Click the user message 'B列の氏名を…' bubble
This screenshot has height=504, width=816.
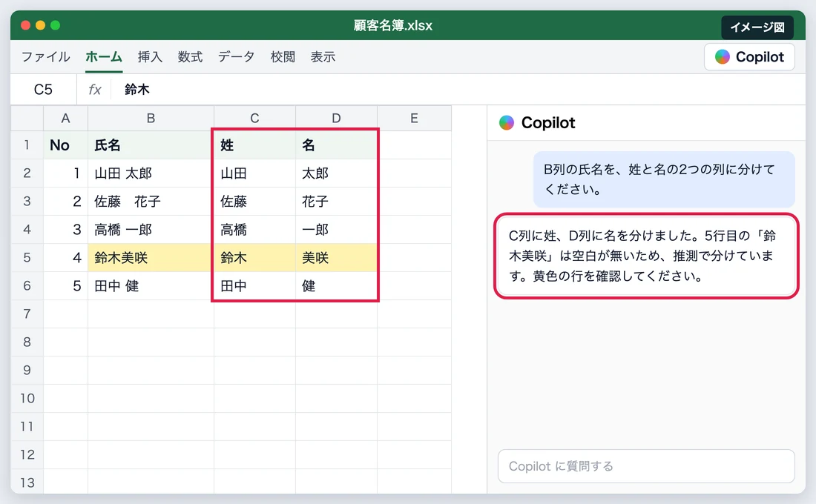(664, 179)
